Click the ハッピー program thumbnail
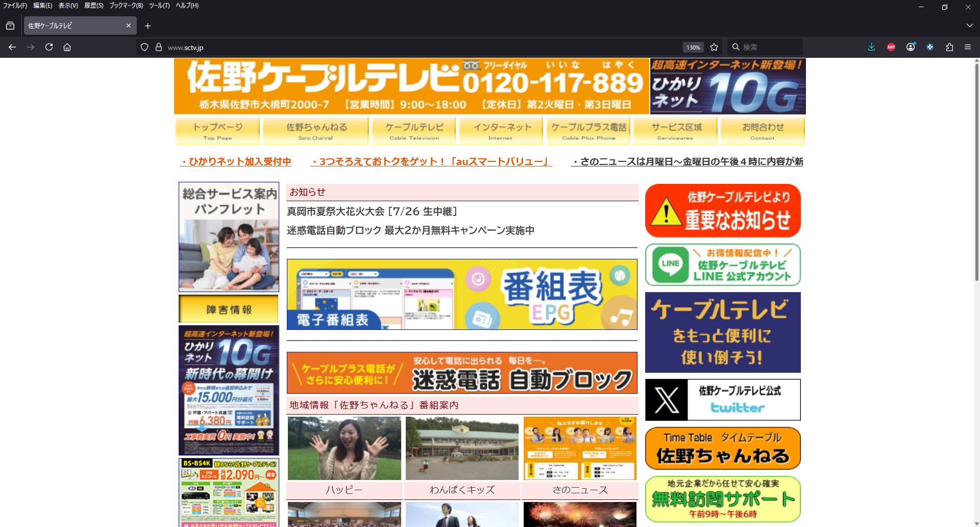Image resolution: width=980 pixels, height=527 pixels. (x=345, y=448)
